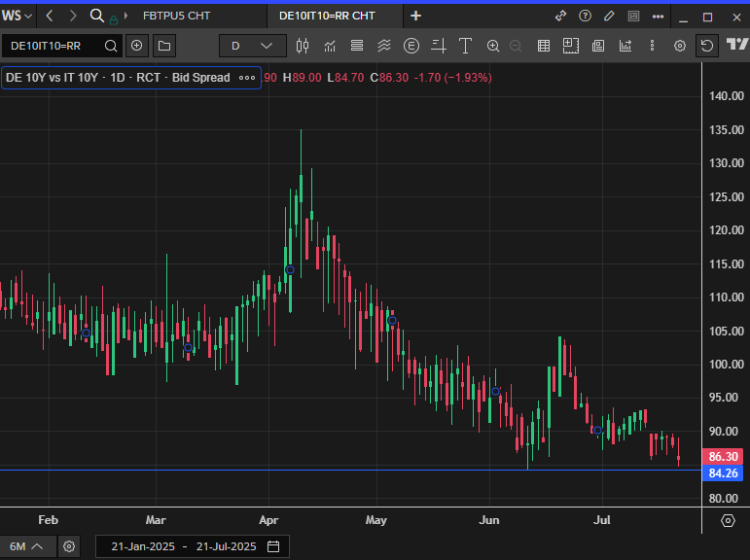Click the 140.00 price axis label
Image resolution: width=750 pixels, height=560 pixels.
pos(726,96)
